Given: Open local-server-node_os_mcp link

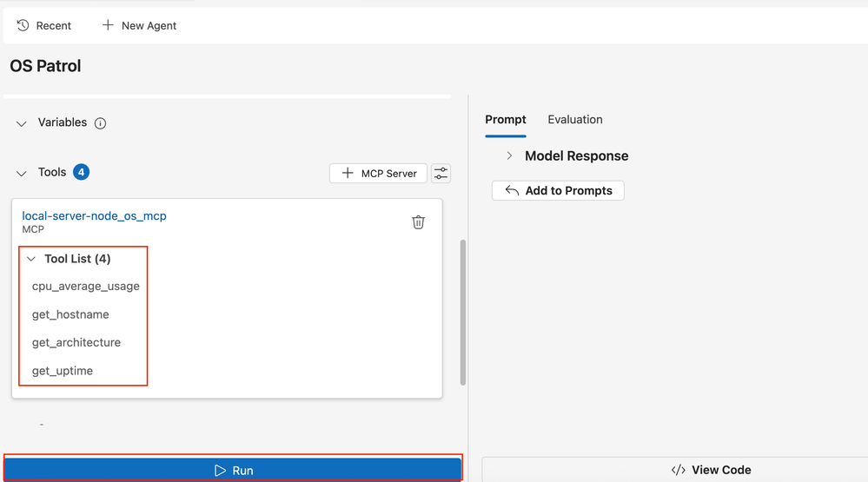Looking at the screenshot, I should (x=94, y=216).
